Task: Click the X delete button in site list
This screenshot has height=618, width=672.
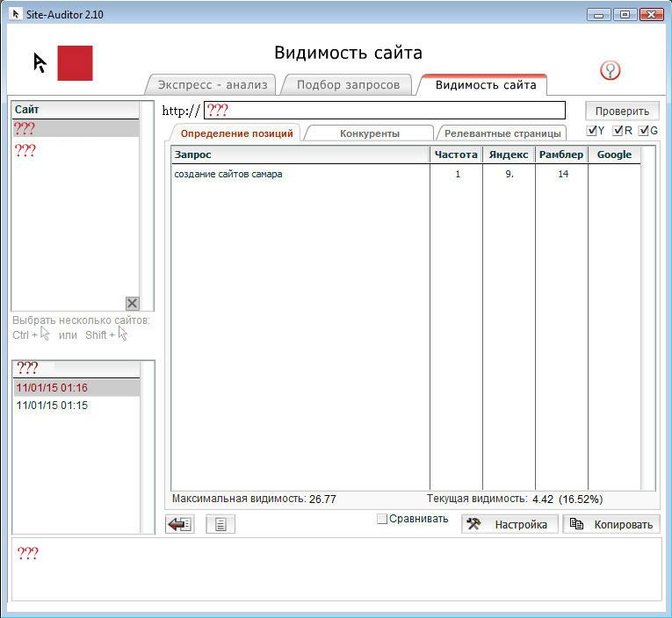Action: pos(132,303)
